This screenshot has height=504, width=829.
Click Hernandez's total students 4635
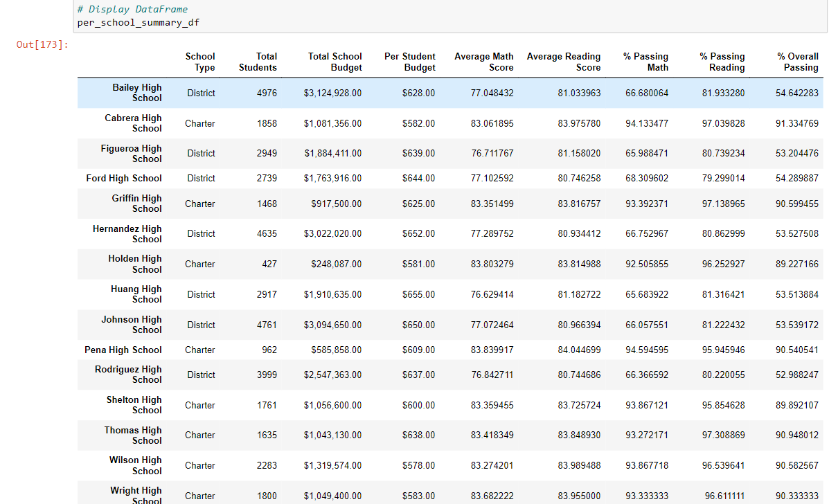267,233
